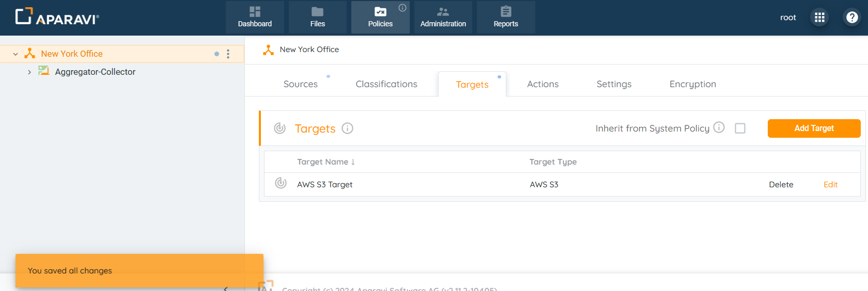Collapse the New York Office tree node
This screenshot has width=868, height=291.
click(x=16, y=54)
